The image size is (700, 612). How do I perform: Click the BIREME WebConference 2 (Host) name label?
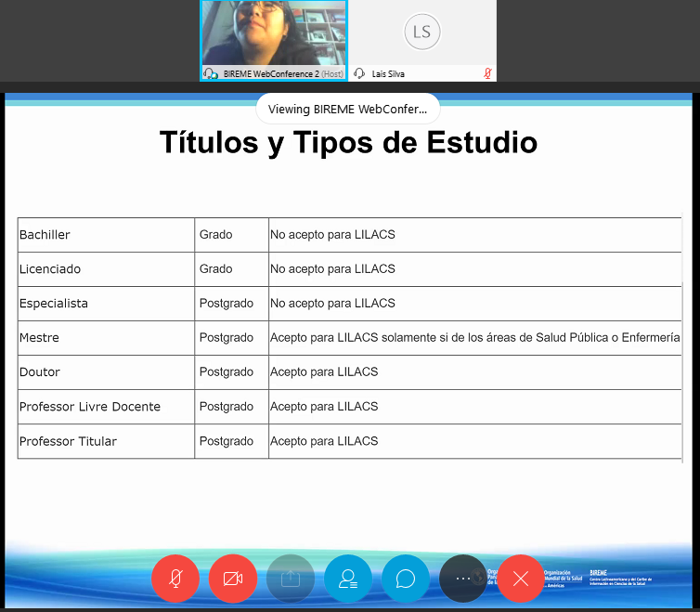[x=283, y=74]
